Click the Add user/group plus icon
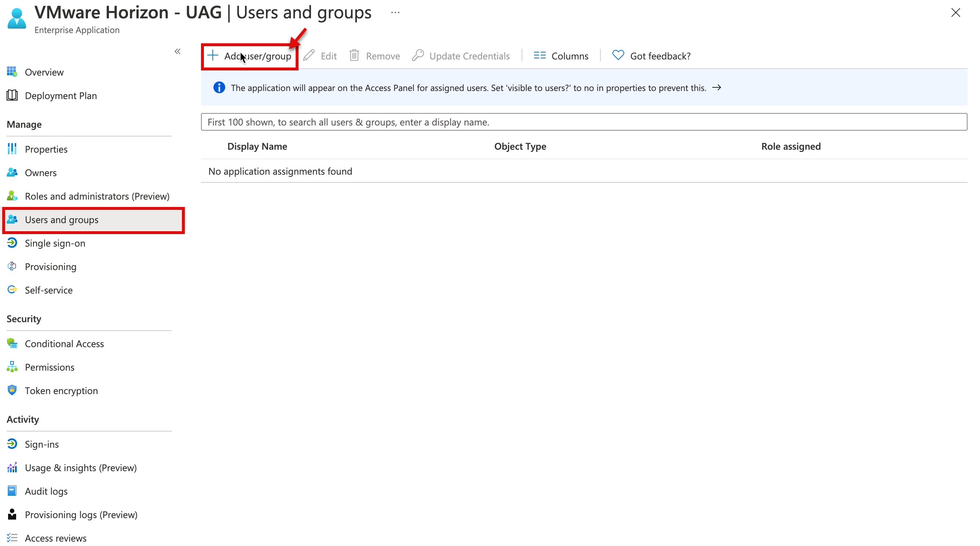Viewport: 980px width, 546px height. pos(213,55)
